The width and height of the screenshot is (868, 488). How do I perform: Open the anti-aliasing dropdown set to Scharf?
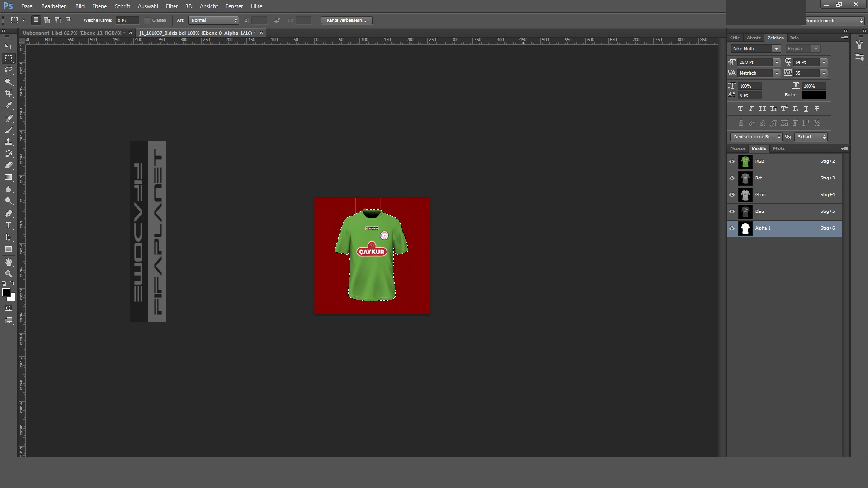[811, 137]
